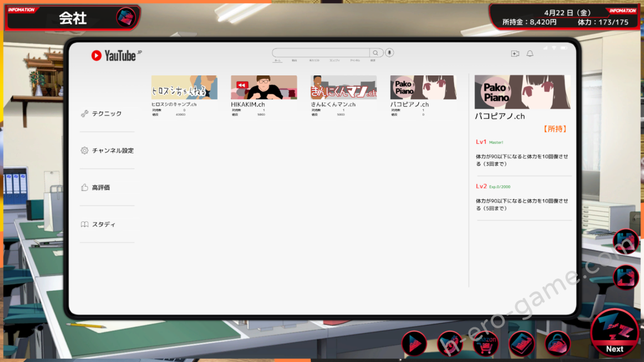Click the save floppy disk icon
This screenshot has height=362, width=644.
tap(626, 241)
